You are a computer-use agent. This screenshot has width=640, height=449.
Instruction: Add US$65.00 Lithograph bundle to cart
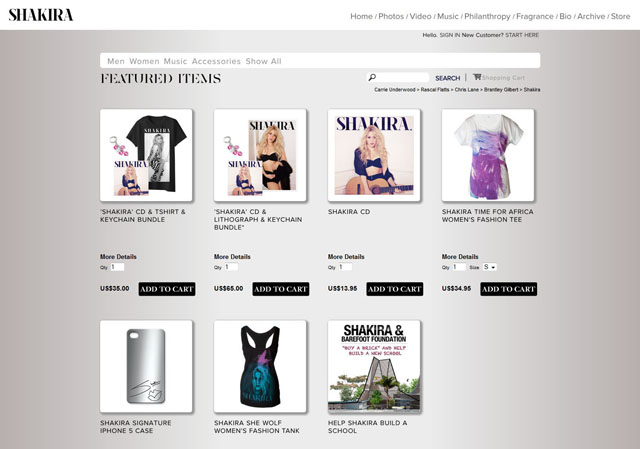coord(280,289)
